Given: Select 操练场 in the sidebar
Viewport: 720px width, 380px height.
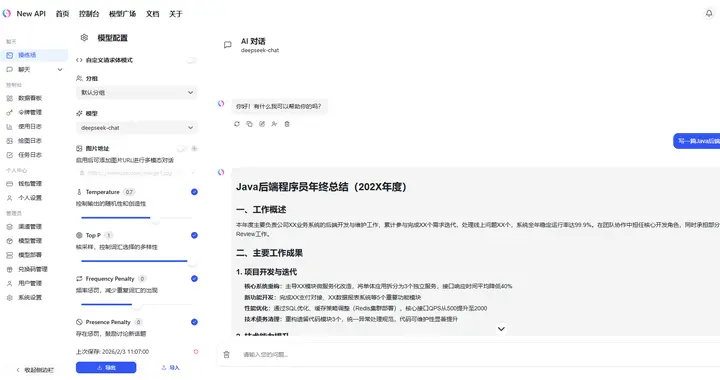Looking at the screenshot, I should point(34,55).
